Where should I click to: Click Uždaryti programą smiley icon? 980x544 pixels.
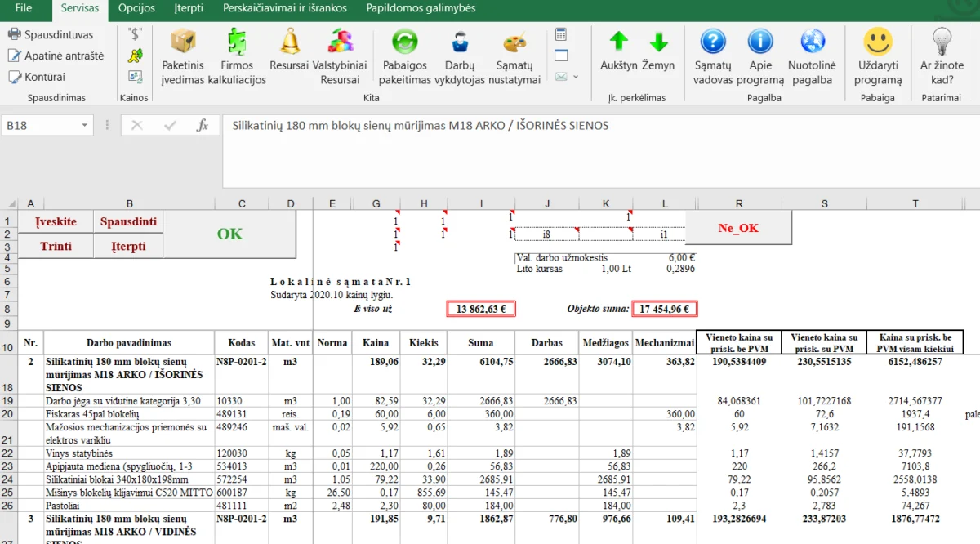pyautogui.click(x=878, y=42)
